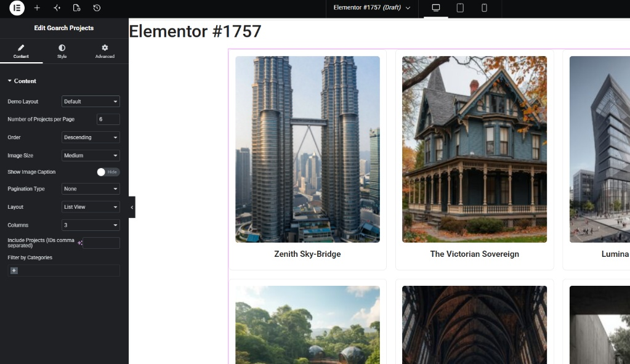The image size is (630, 364).
Task: Click the Zenith Sky-Bridge title
Action: 307,254
